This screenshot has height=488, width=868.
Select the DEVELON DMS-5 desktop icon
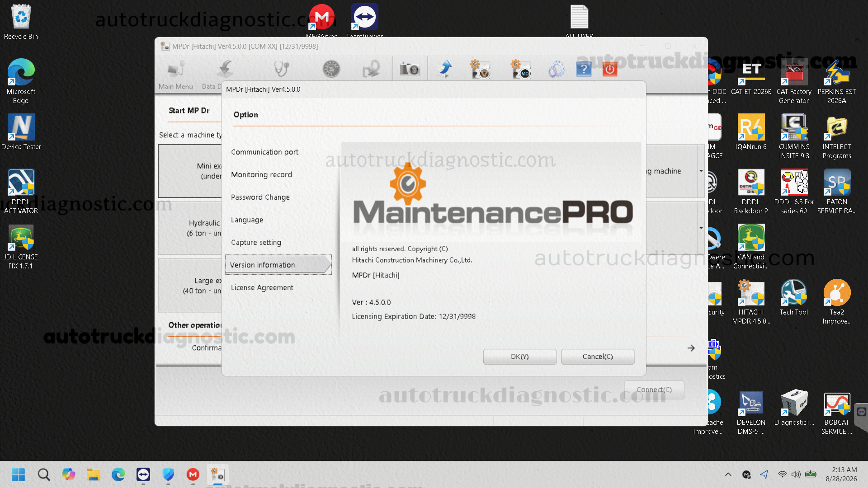coord(751,412)
